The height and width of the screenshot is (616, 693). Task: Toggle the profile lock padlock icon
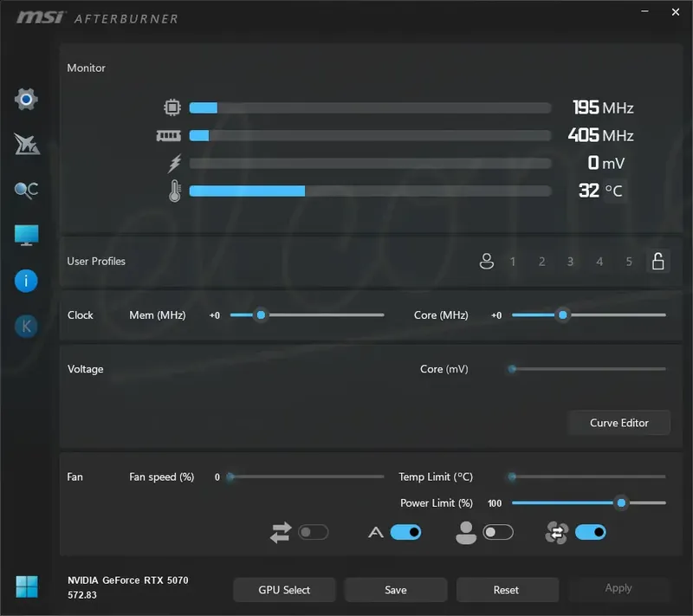click(x=658, y=261)
